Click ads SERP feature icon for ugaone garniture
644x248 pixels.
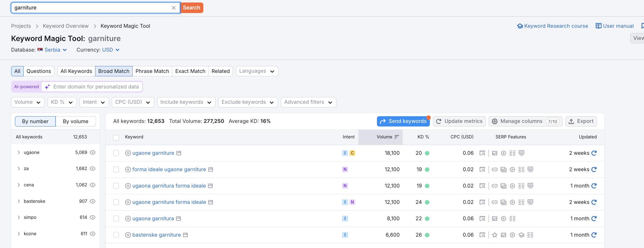[521, 153]
